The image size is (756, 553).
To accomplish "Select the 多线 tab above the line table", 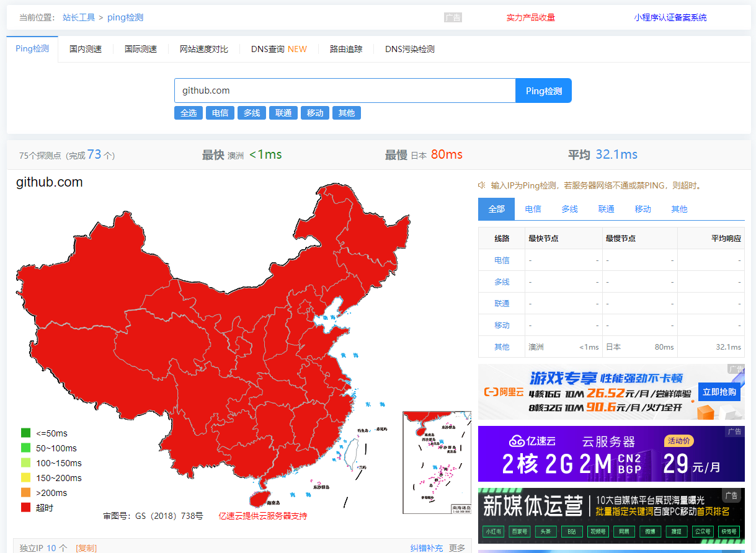I will (x=569, y=209).
